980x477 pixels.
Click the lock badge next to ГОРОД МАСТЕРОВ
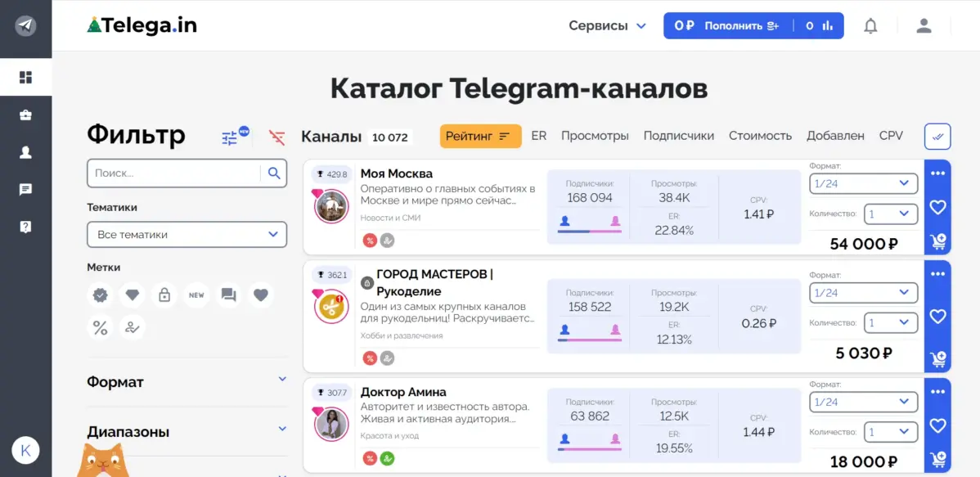point(367,283)
